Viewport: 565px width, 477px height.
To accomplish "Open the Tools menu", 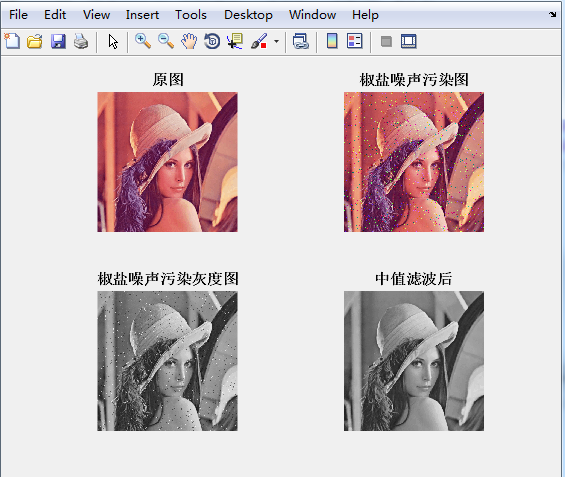I will click(191, 15).
